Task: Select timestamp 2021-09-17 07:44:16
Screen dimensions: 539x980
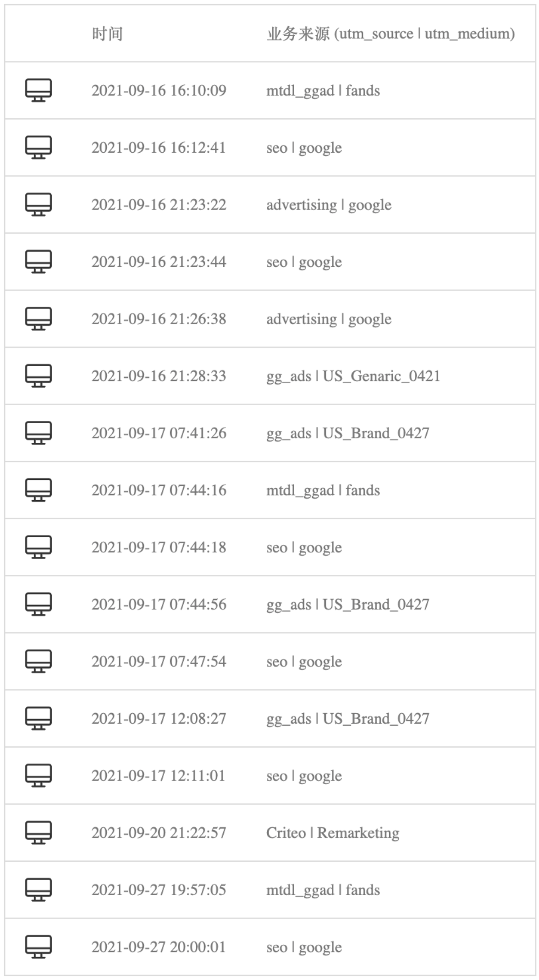Action: coord(159,490)
